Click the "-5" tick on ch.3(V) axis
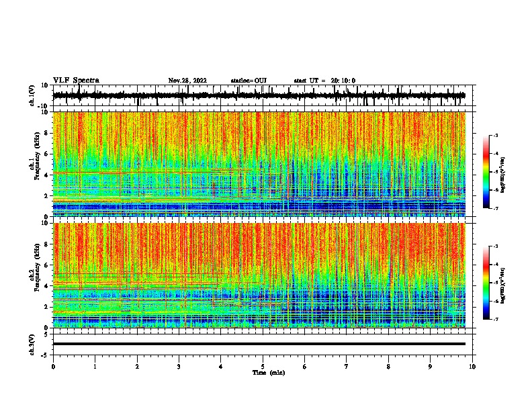The image size is (532, 411). coord(46,355)
